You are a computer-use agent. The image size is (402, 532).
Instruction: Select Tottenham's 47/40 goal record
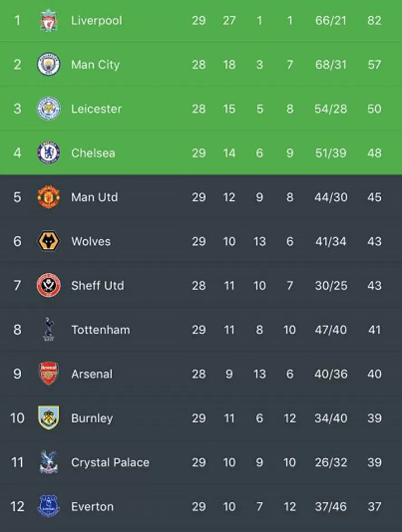click(331, 330)
